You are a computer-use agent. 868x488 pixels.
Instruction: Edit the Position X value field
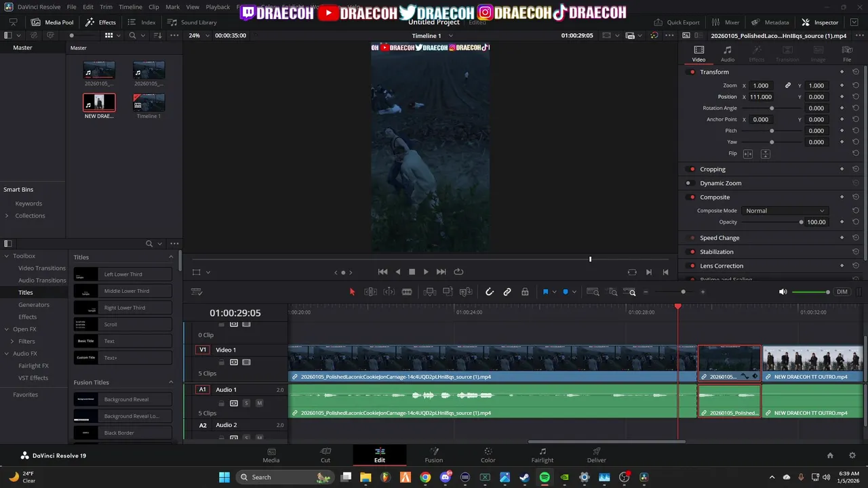[x=761, y=97]
